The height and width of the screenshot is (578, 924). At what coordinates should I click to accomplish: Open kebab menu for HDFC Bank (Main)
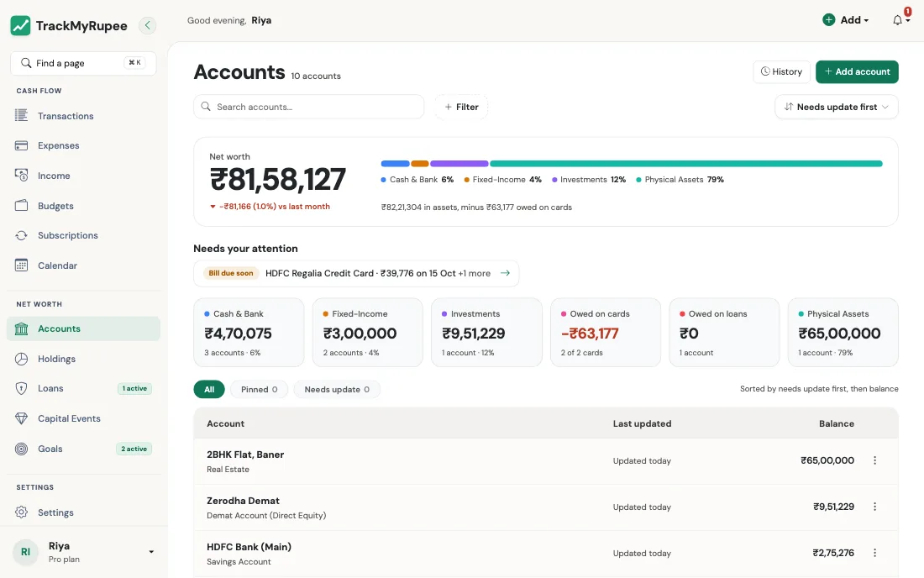(874, 553)
